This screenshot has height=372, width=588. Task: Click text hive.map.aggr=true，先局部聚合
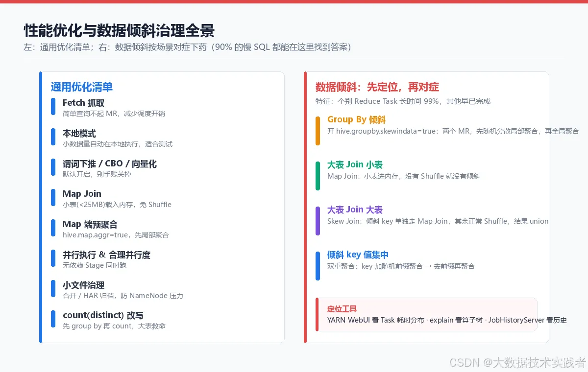coord(116,235)
